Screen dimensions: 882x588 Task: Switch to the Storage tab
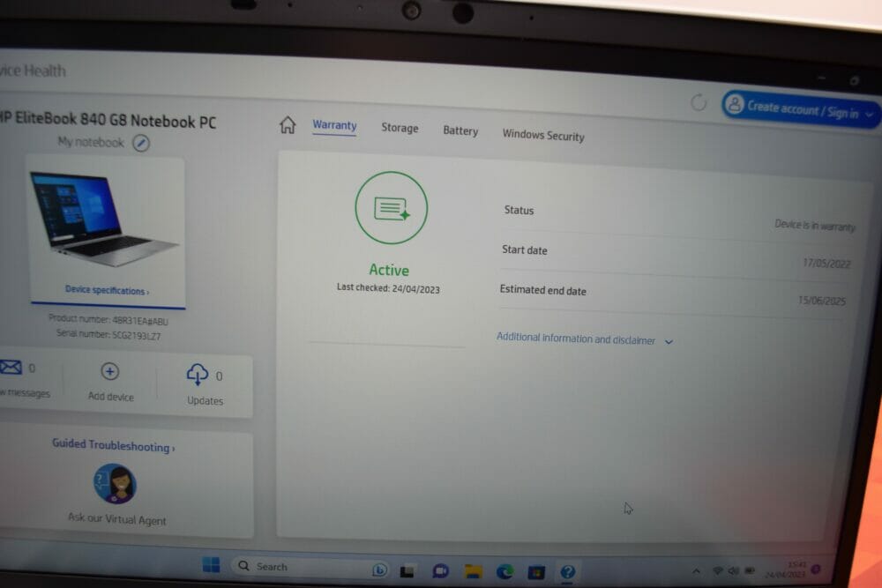click(x=400, y=128)
